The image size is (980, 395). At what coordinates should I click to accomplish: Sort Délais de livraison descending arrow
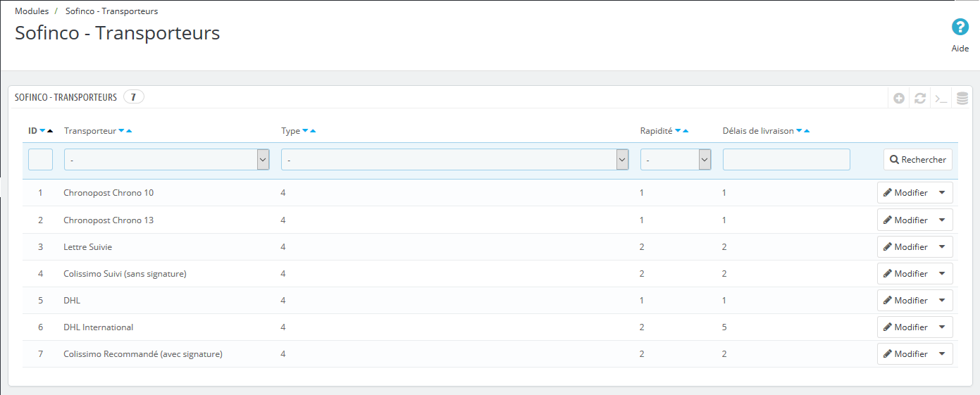pos(799,131)
